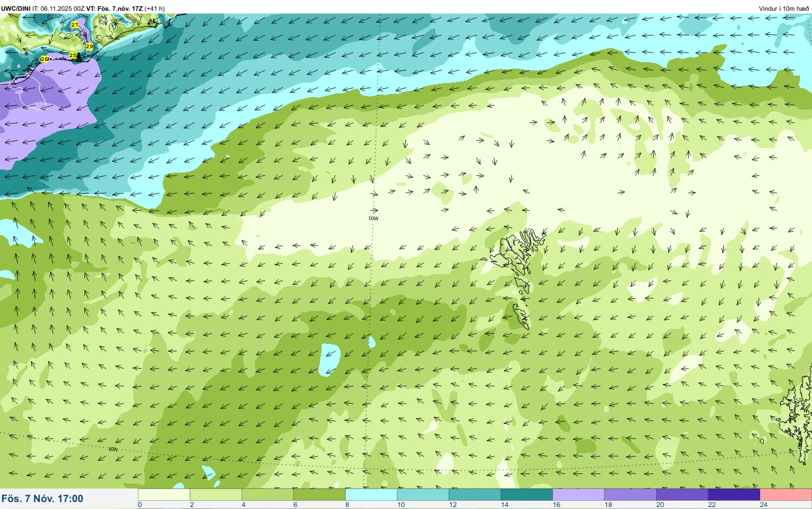Select the 20–22 m/s legend color
Image resolution: width=812 pixels, height=509 pixels.
coord(683,494)
